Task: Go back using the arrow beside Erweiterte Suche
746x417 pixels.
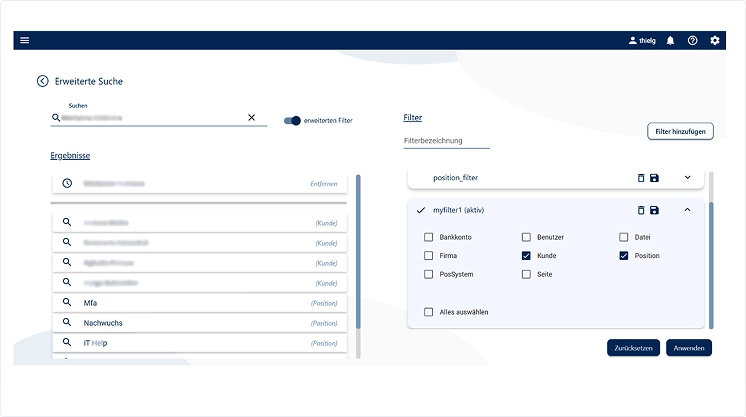Action: 42,81
